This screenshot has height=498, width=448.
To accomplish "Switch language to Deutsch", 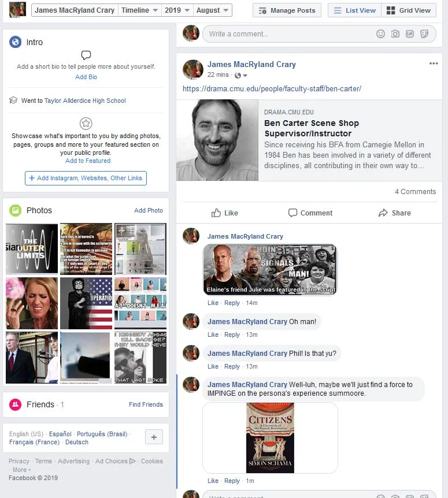I will click(x=77, y=442).
